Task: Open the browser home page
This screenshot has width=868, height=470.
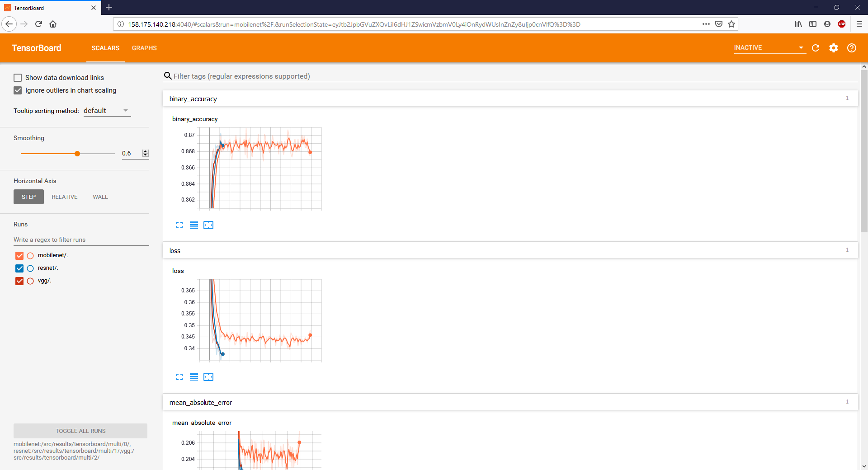Action: pos(53,24)
